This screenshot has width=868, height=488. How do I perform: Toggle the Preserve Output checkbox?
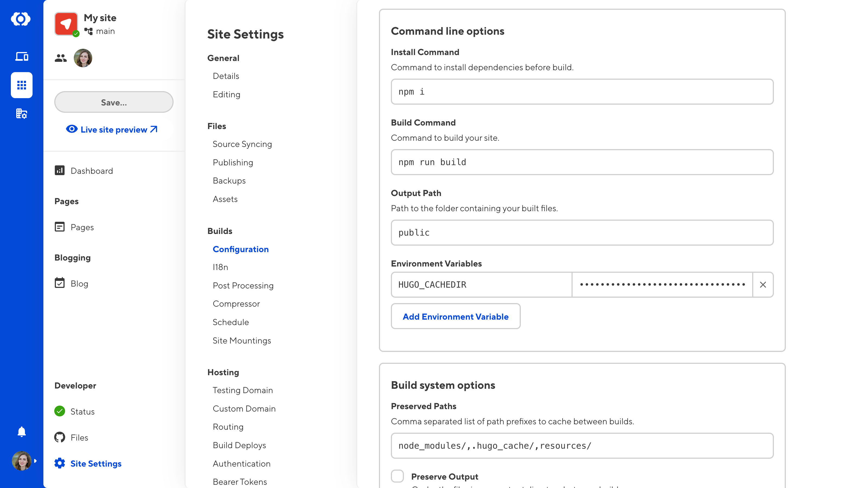pos(398,477)
